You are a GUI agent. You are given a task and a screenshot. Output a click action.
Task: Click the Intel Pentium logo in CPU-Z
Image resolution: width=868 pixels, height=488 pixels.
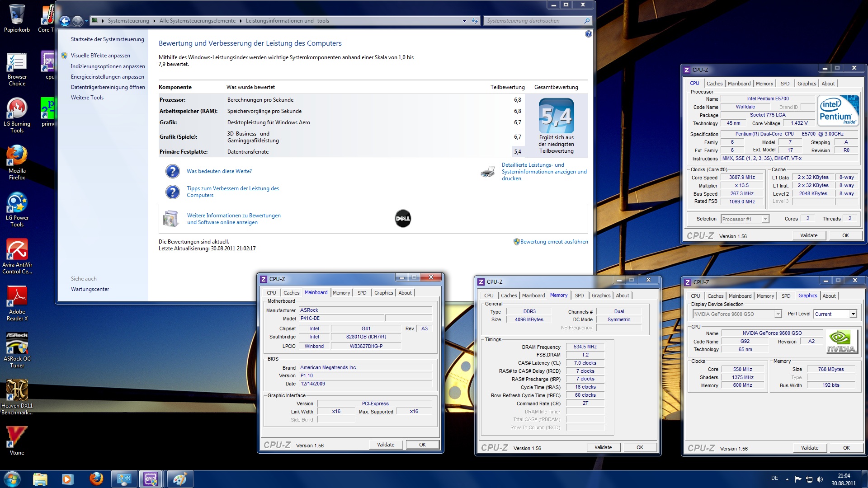(x=839, y=110)
